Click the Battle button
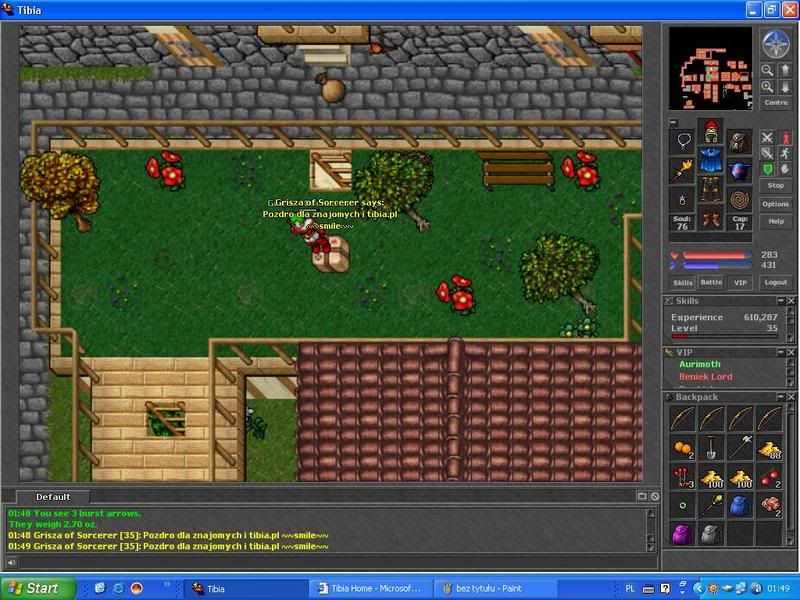This screenshot has height=600, width=800. (x=711, y=282)
